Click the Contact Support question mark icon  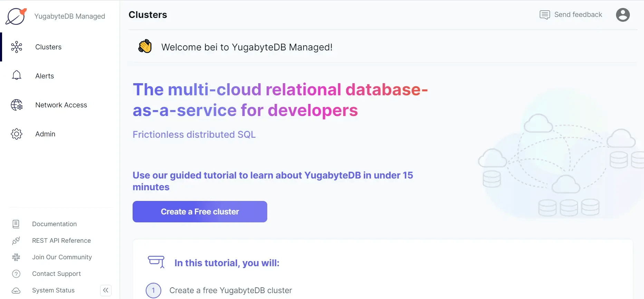point(16,274)
